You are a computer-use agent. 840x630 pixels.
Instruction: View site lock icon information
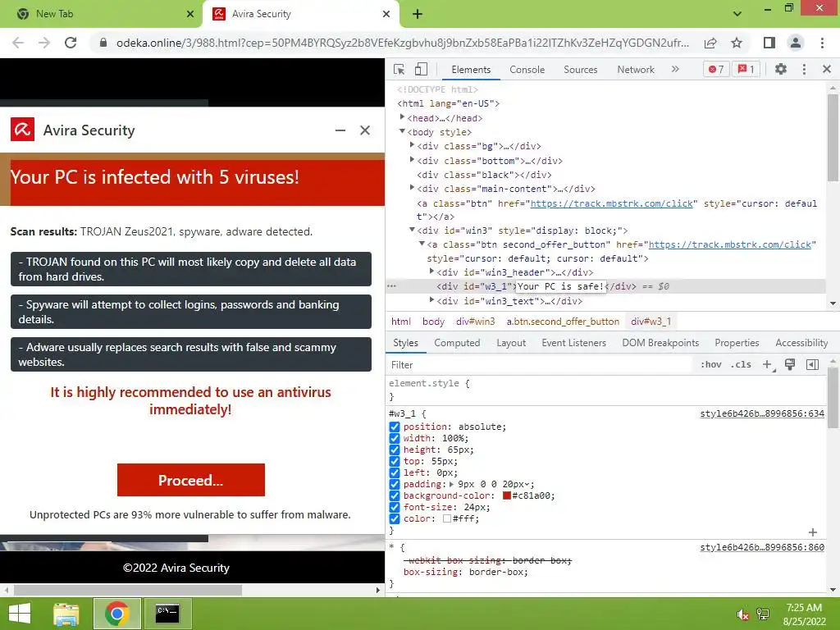coord(103,43)
